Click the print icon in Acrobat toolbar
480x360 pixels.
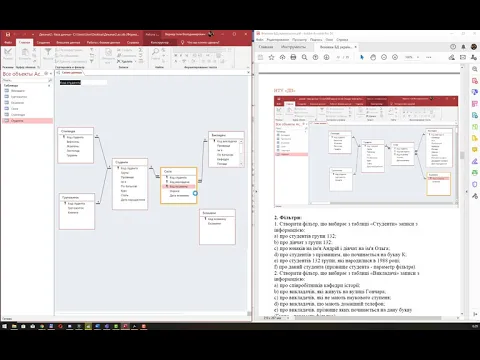(293, 57)
